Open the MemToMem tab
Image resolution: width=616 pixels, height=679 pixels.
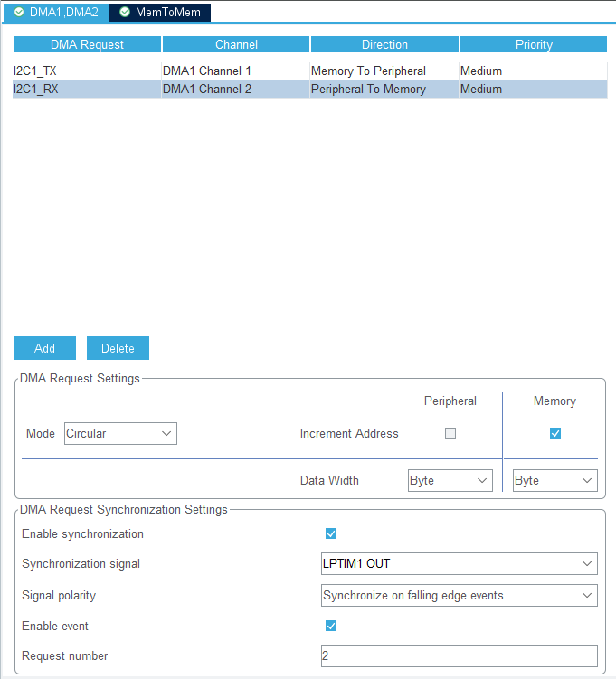coord(160,12)
